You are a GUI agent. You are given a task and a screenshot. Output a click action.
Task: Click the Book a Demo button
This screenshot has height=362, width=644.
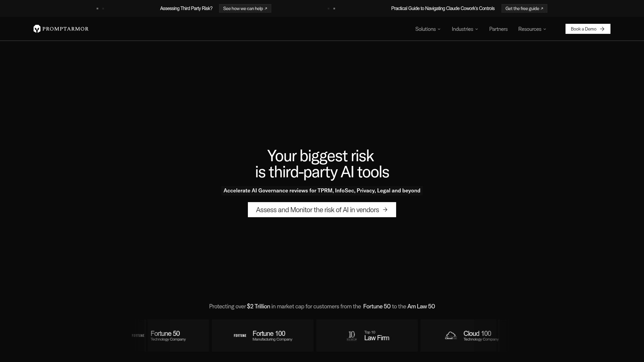pos(588,29)
